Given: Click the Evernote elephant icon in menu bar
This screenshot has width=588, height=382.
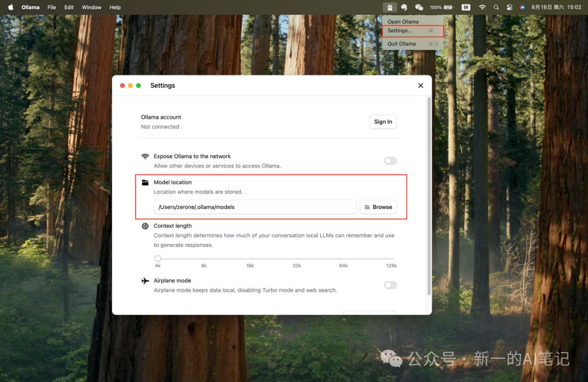Looking at the screenshot, I should (x=404, y=7).
